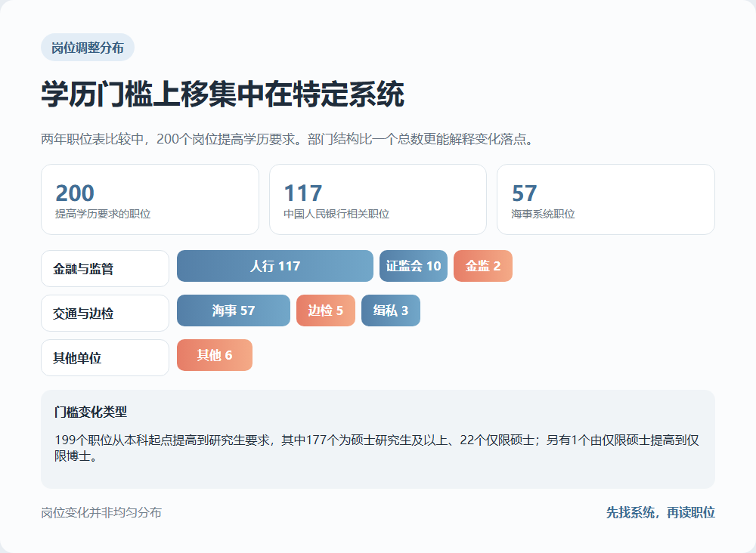
Task: Click the 证监会 10 bar segment
Action: (414, 266)
